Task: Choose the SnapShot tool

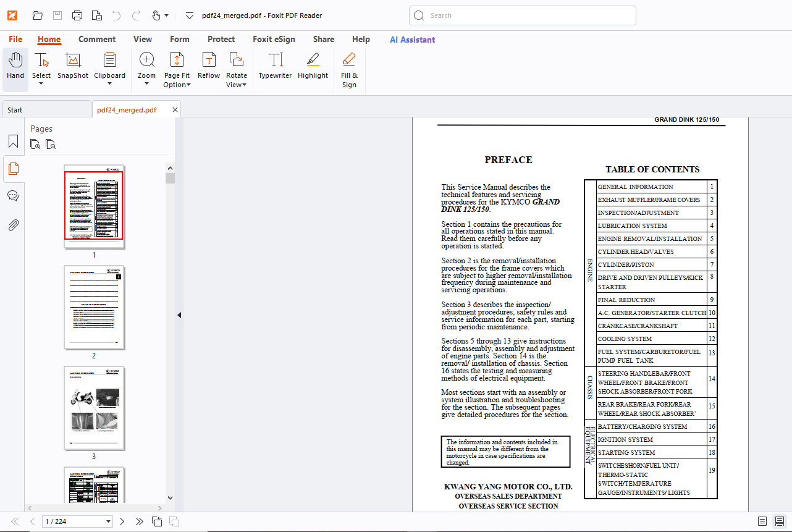Action: click(x=73, y=65)
